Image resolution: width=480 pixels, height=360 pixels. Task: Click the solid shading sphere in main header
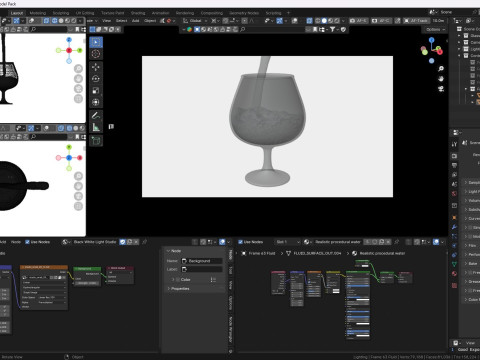pyautogui.click(x=324, y=21)
